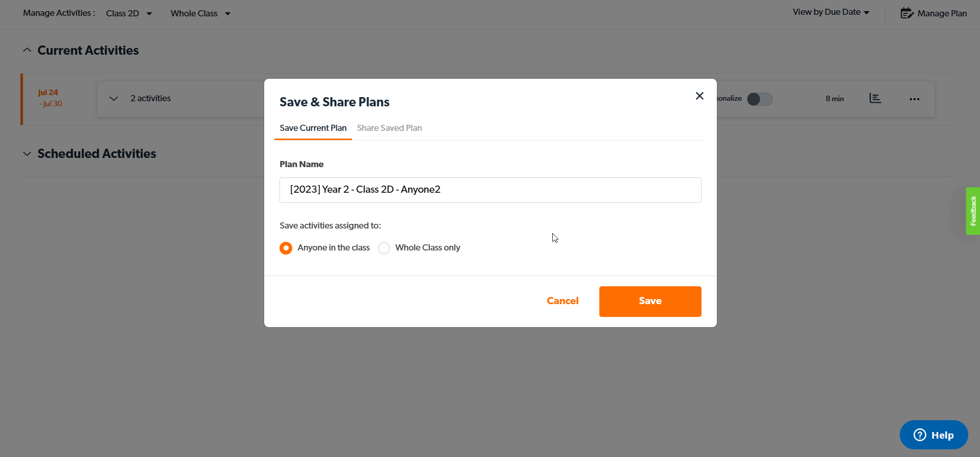The height and width of the screenshot is (457, 980).
Task: Open the ellipsis more options for activity
Action: click(914, 99)
